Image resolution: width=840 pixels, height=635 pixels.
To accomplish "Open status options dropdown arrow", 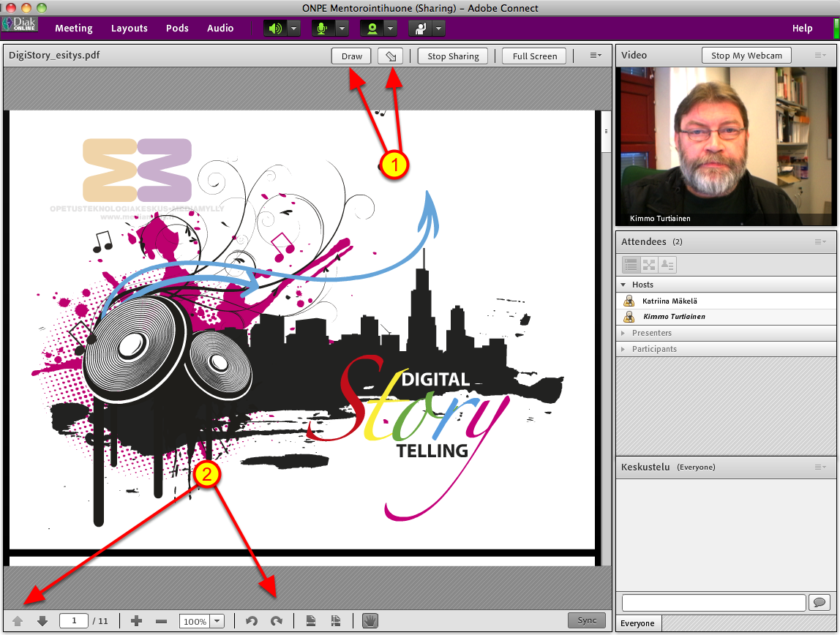I will [439, 29].
